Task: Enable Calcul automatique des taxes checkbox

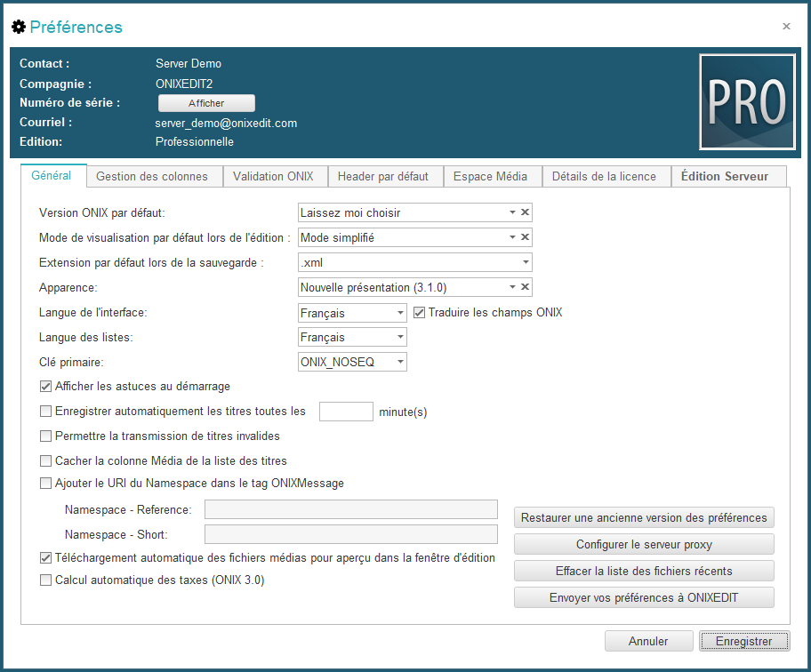Action: coord(46,580)
